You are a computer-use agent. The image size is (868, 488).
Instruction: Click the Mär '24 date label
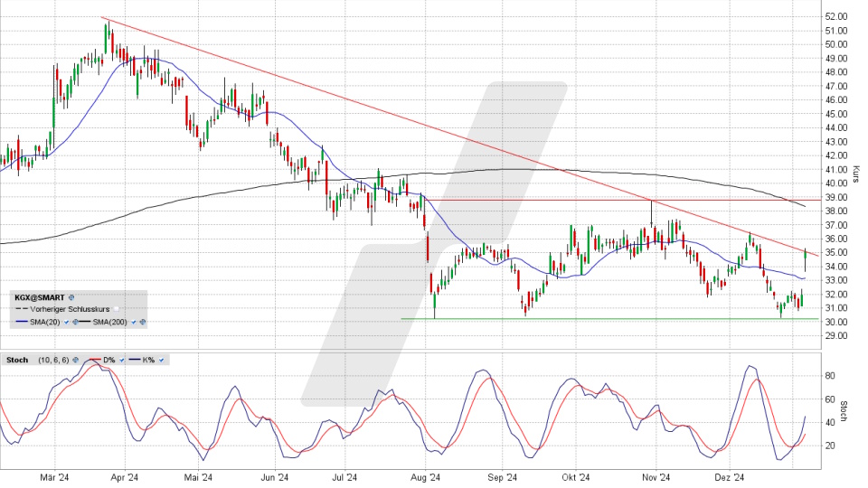click(x=54, y=477)
